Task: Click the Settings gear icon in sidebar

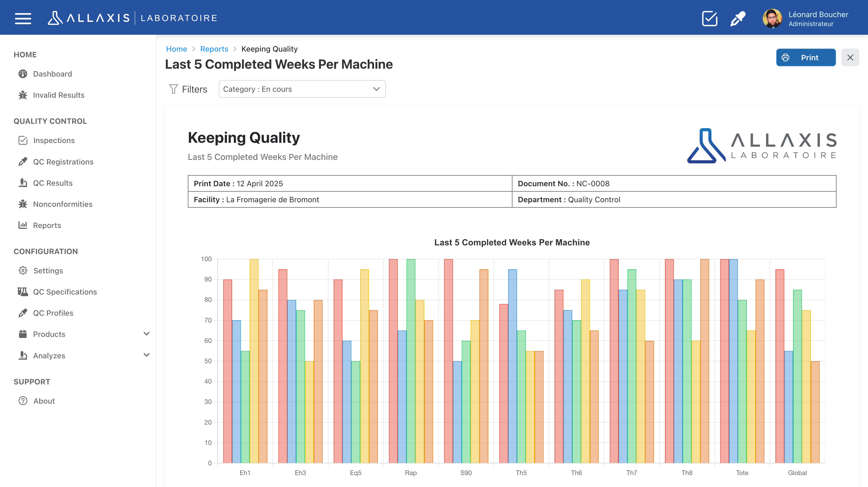Action: click(x=23, y=271)
